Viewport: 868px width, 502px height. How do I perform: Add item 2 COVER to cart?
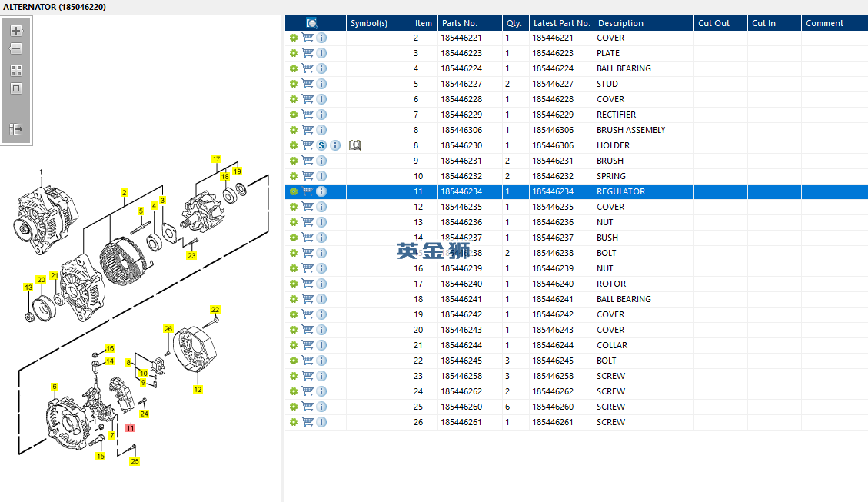(x=308, y=38)
